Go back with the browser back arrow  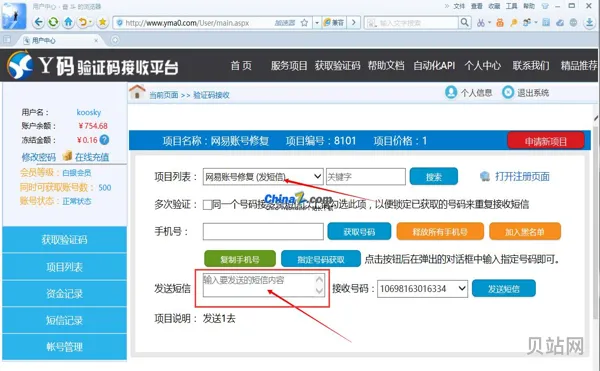click(38, 22)
